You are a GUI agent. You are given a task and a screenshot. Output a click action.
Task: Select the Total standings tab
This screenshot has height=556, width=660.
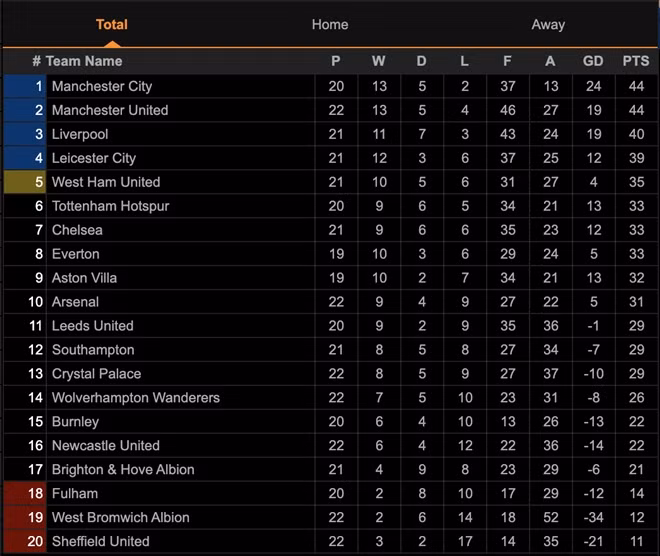coord(112,25)
